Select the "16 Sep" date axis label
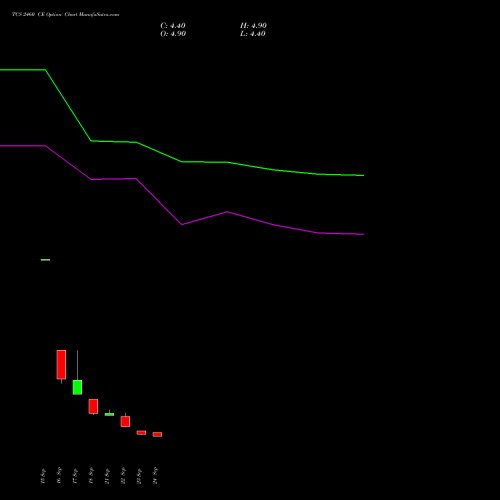Image resolution: width=500 pixels, height=500 pixels. click(x=59, y=476)
